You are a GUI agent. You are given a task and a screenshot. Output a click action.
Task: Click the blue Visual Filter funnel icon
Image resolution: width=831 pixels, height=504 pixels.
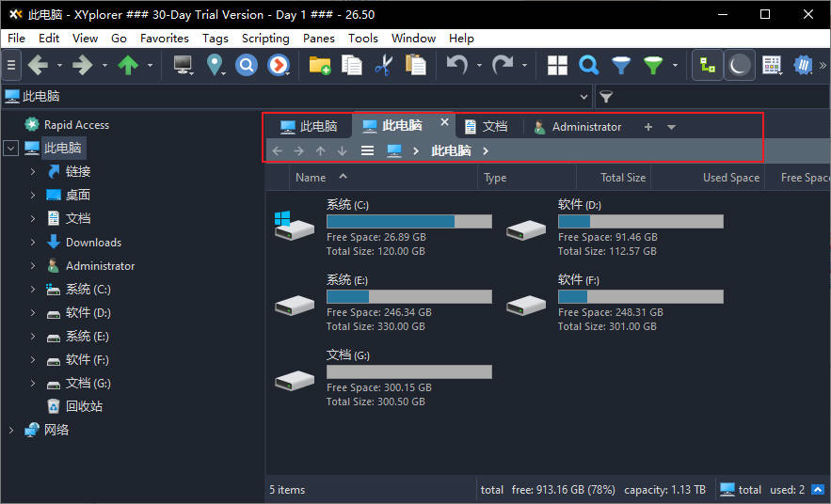621,65
